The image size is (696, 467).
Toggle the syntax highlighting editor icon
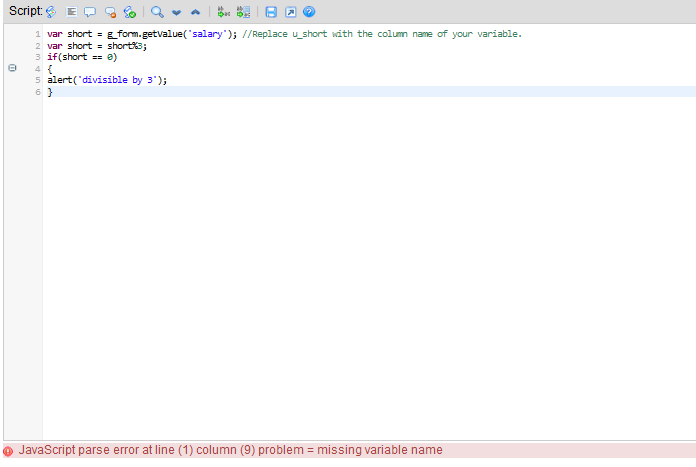pos(51,12)
